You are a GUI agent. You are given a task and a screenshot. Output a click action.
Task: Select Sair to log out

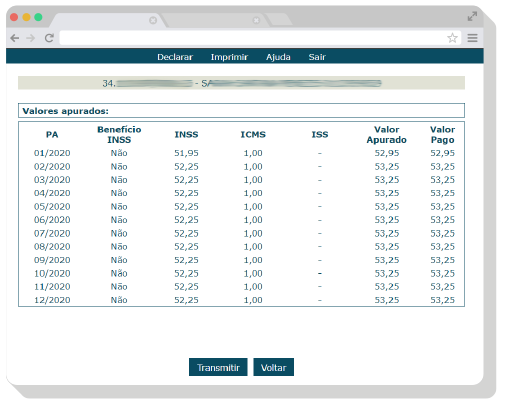tap(317, 57)
